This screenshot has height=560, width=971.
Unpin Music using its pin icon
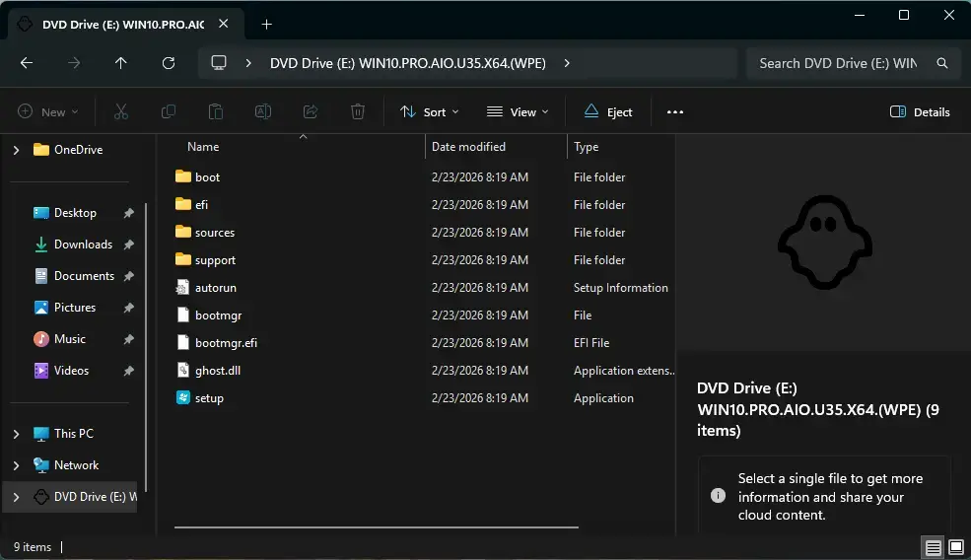tap(129, 339)
